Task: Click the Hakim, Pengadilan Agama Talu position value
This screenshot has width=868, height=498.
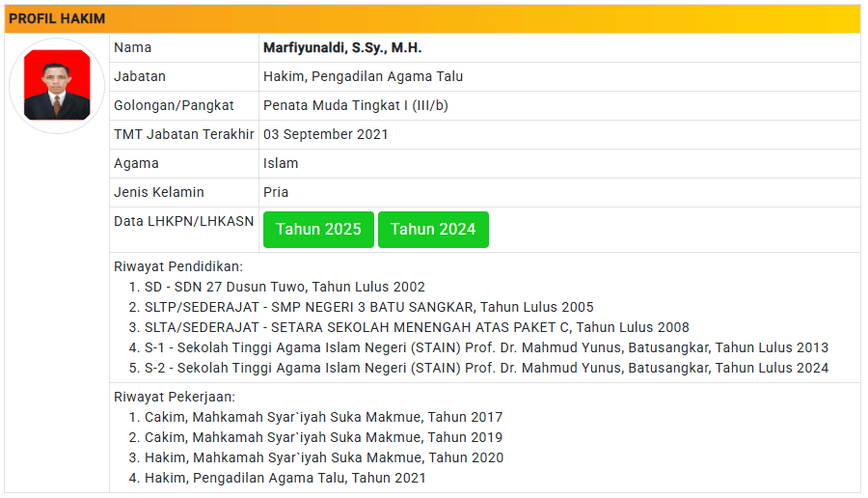Action: coord(363,76)
